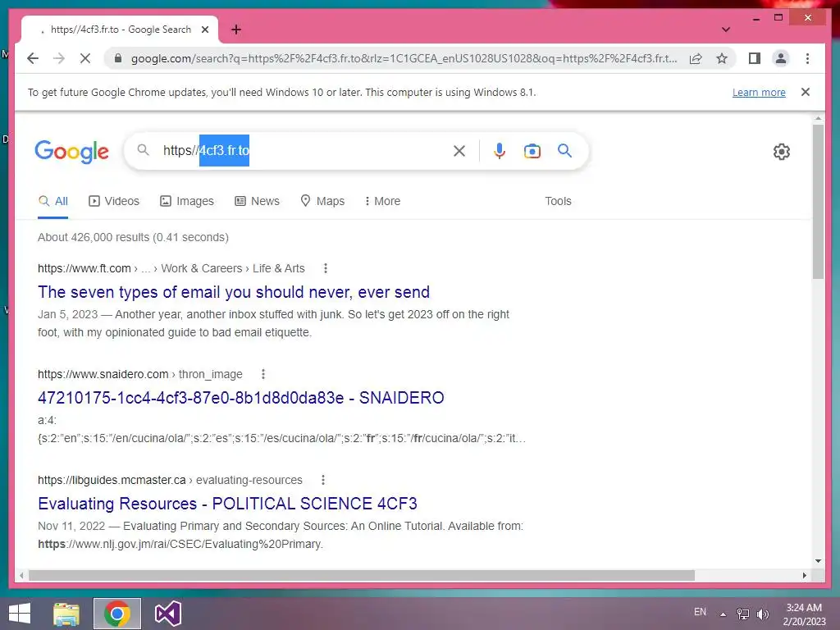Viewport: 840px width, 630px height.
Task: Open the taskbar clock and date
Action: 804,614
